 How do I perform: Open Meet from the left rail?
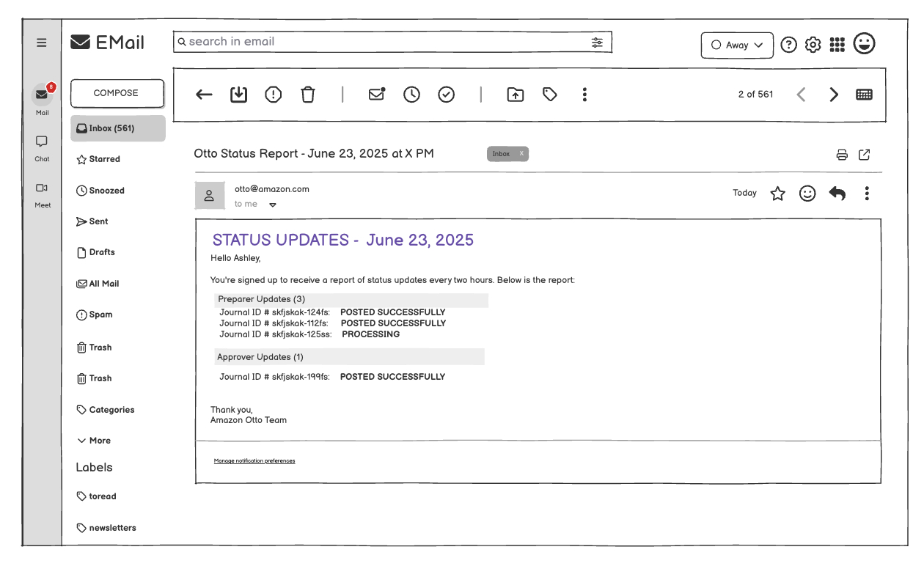pos(42,195)
